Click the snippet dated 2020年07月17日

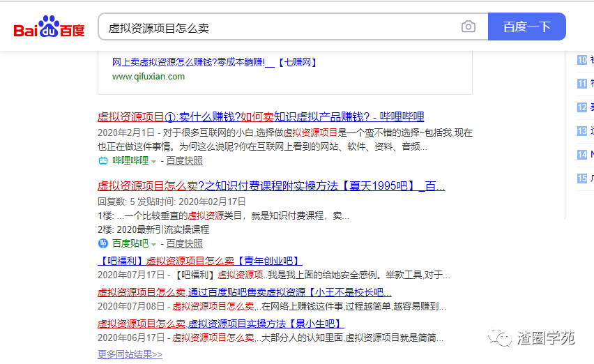(274, 275)
